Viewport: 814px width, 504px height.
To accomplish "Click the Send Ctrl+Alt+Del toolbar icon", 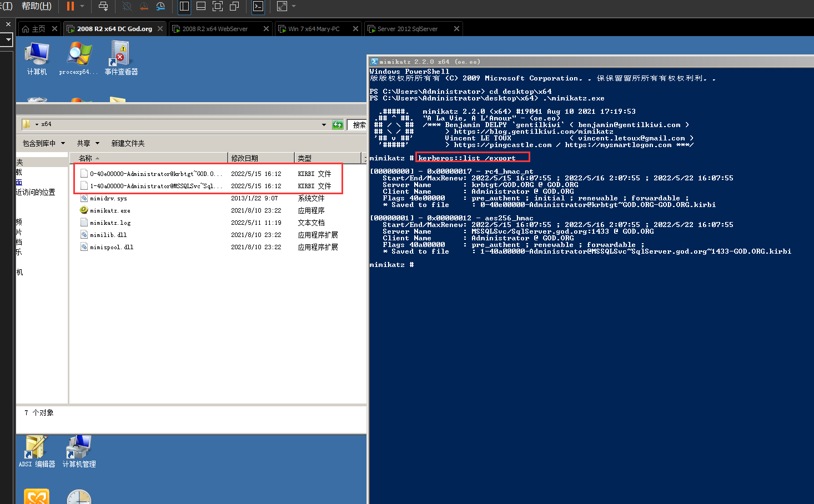I will pyautogui.click(x=103, y=6).
